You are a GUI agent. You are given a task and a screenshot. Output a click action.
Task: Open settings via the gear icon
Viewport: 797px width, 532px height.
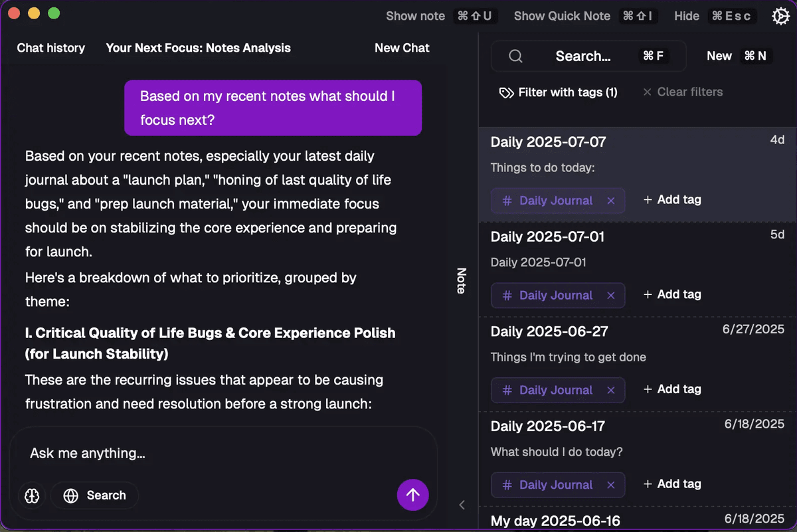click(x=780, y=16)
